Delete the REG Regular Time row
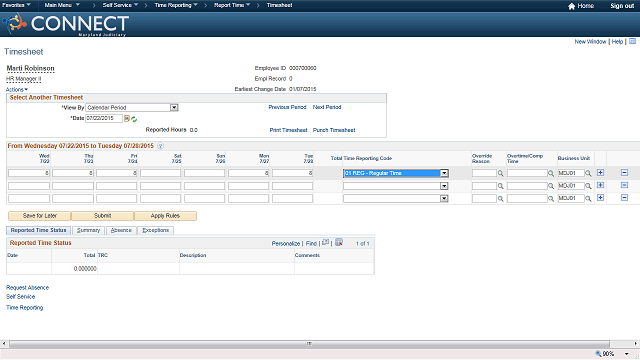 click(x=624, y=173)
